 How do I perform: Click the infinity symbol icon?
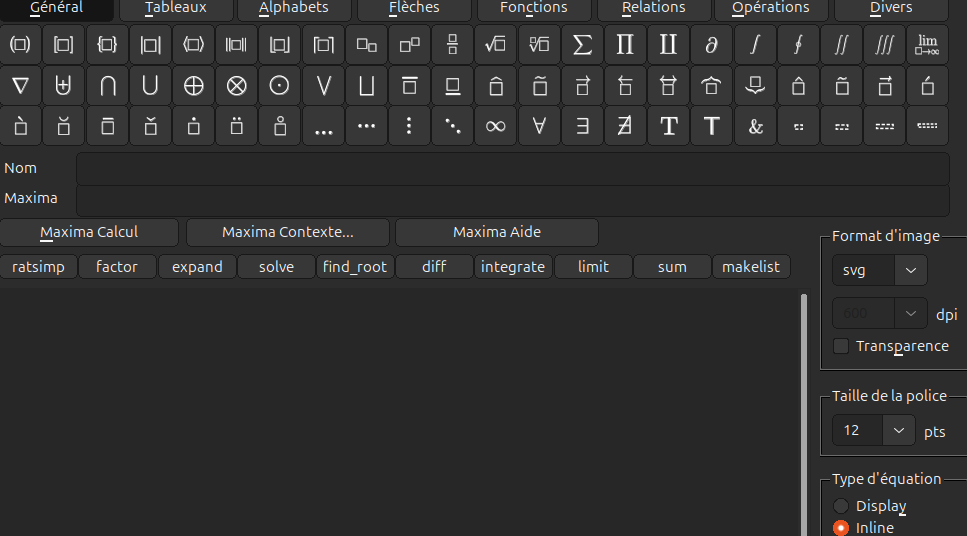(495, 127)
